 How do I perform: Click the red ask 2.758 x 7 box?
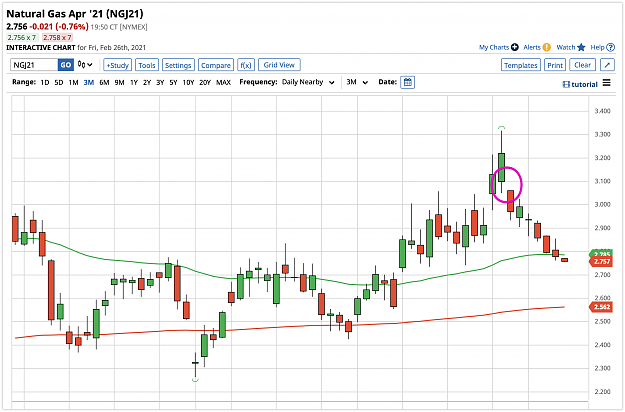57,37
